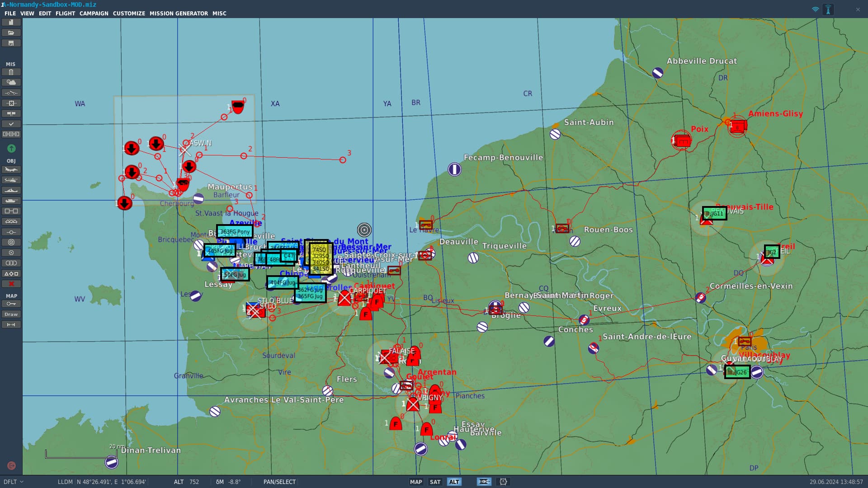Click the green fly mission arrow button
Image resolution: width=868 pixels, height=488 pixels.
pyautogui.click(x=11, y=149)
